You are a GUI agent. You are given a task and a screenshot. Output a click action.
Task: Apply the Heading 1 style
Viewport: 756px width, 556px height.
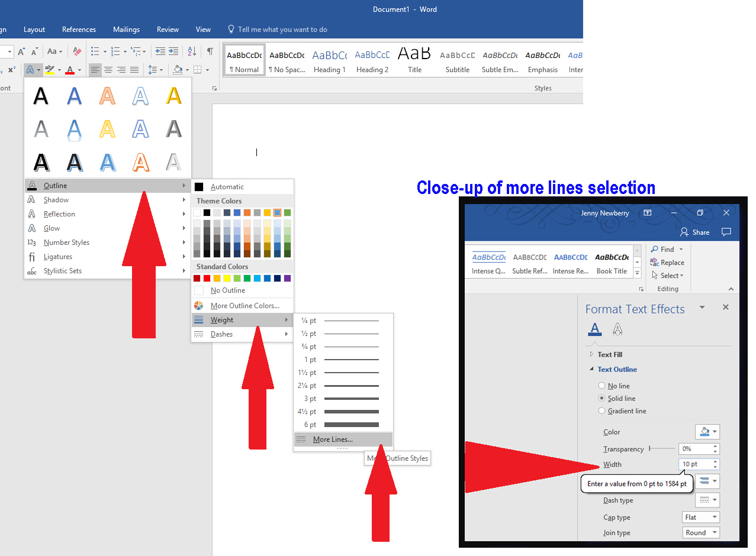[329, 60]
